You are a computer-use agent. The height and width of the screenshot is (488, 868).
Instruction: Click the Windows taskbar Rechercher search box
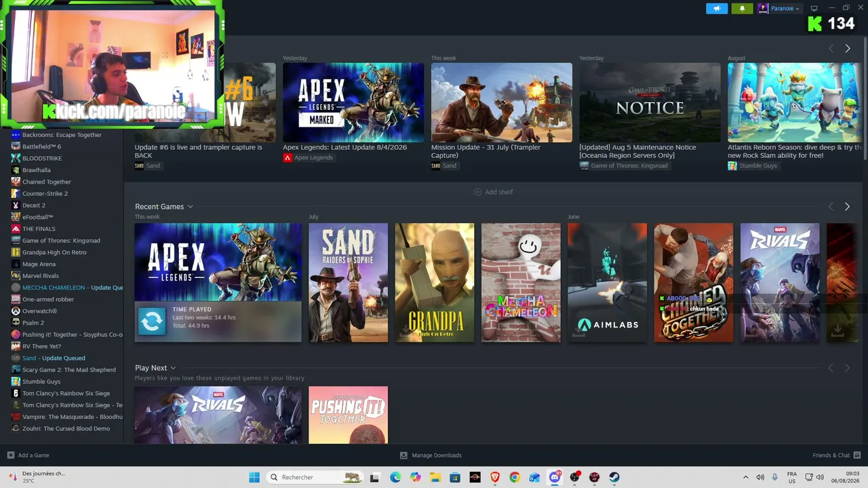(315, 477)
